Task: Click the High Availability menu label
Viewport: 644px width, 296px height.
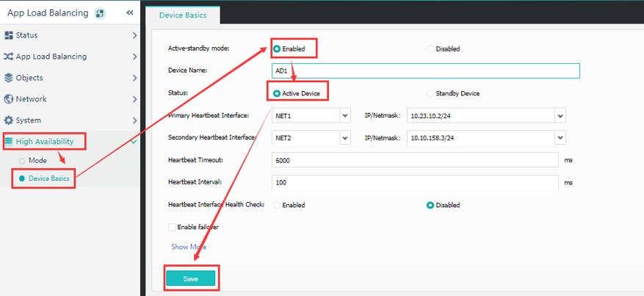Action: 45,142
